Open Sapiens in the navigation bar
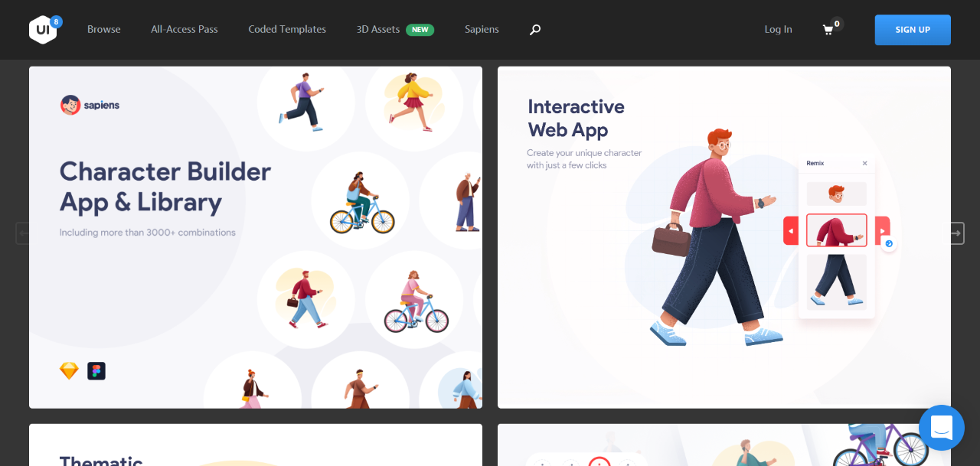The width and height of the screenshot is (980, 466). (x=482, y=29)
